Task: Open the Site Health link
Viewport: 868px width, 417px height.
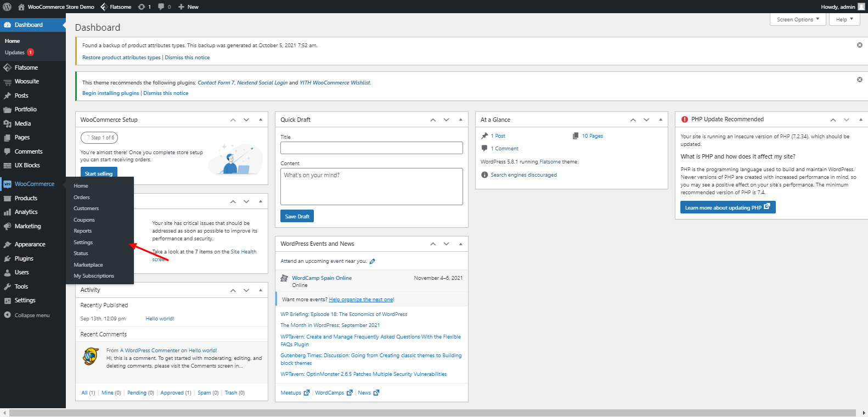Action: [x=244, y=252]
